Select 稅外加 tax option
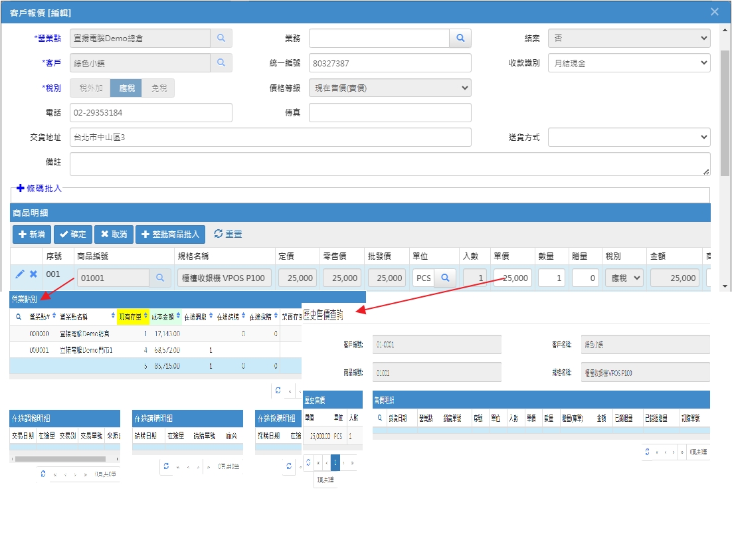732x560 pixels. [91, 88]
